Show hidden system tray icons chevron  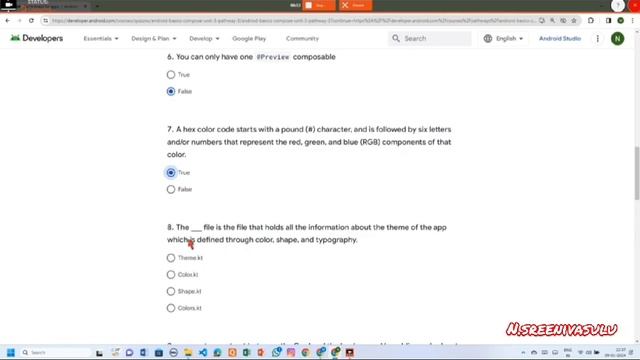523,352
